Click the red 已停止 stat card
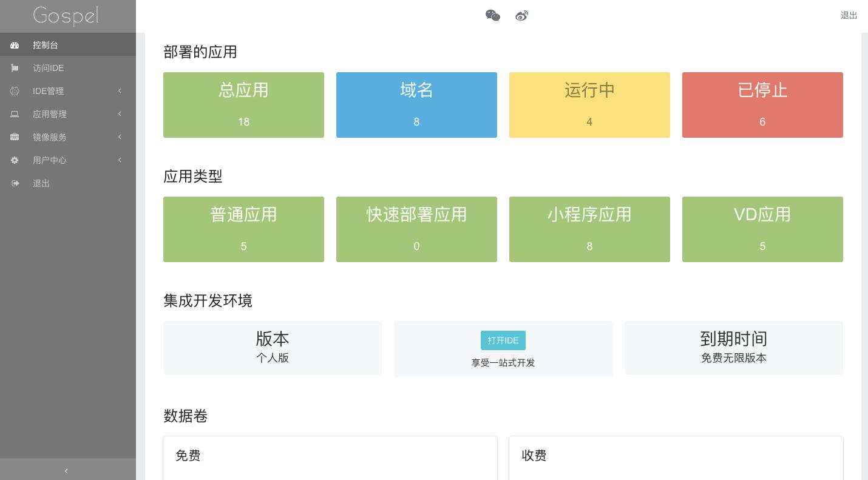Viewport: 868px width, 480px height. (762, 105)
